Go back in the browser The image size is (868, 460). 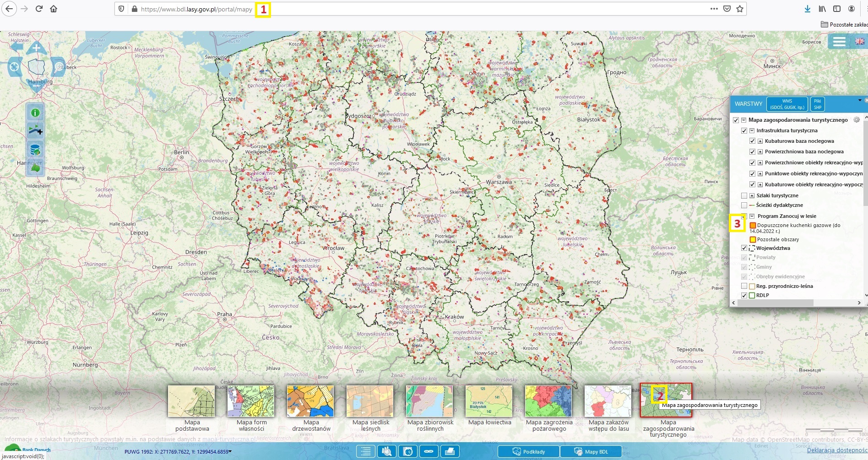pyautogui.click(x=9, y=9)
